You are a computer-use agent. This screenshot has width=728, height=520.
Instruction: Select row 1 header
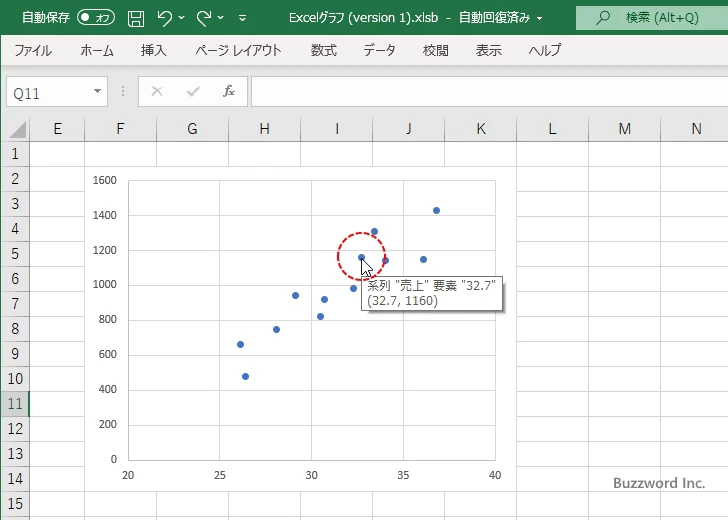click(x=15, y=154)
